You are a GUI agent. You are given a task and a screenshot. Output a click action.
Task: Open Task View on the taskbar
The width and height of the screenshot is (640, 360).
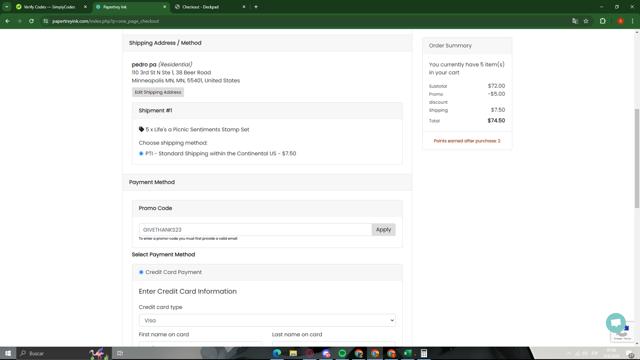(120, 353)
